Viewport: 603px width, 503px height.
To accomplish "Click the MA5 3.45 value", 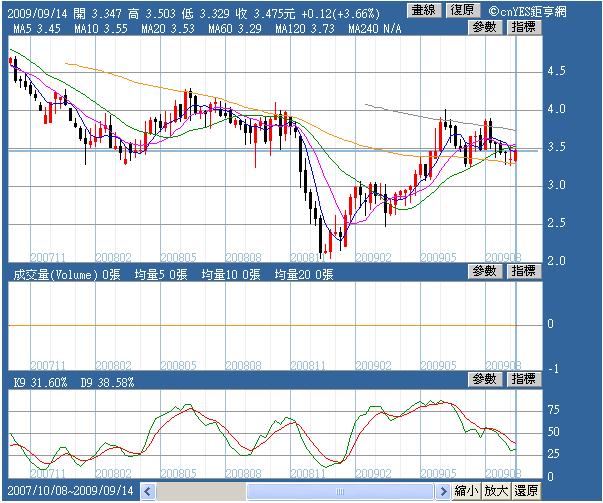I will point(37,29).
